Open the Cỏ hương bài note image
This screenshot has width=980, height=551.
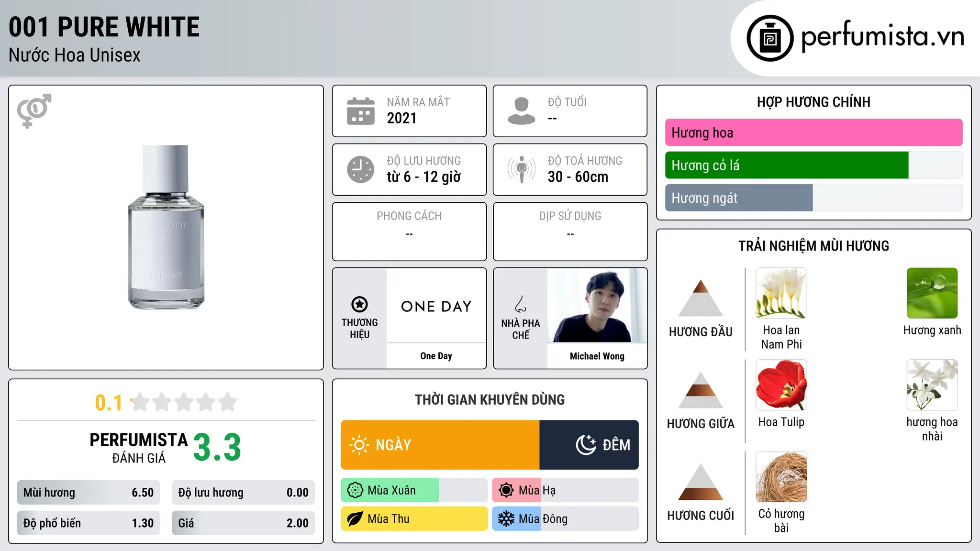pyautogui.click(x=781, y=477)
